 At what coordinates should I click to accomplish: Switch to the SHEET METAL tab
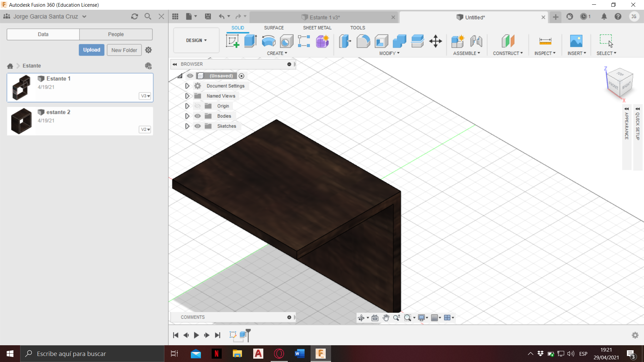click(x=317, y=28)
